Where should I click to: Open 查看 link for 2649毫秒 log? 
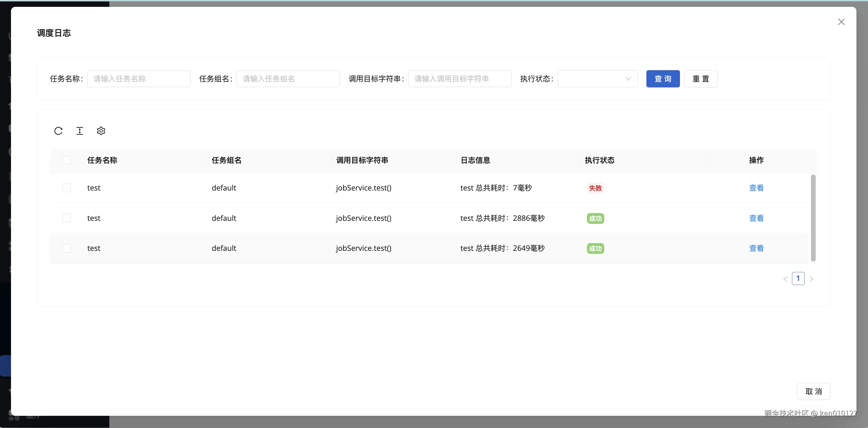(x=756, y=248)
